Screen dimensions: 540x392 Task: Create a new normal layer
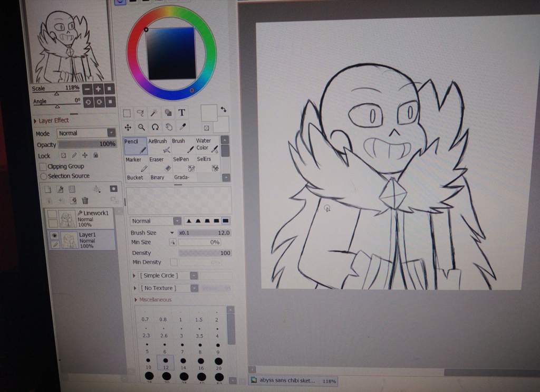point(48,189)
